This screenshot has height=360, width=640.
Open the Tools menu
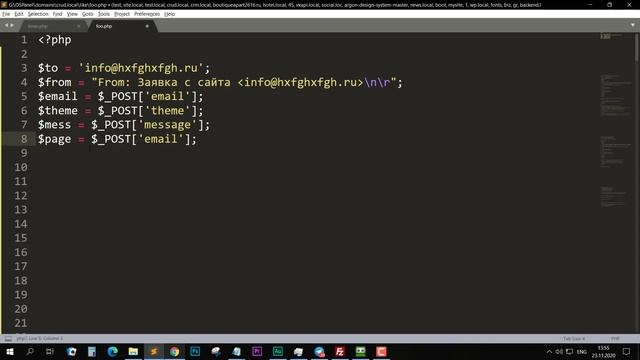tap(104, 14)
